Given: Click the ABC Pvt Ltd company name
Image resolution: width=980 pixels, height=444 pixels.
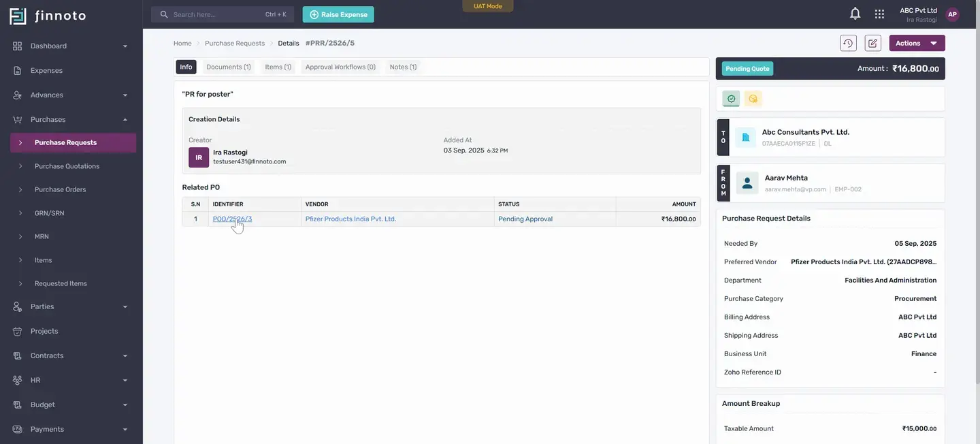Looking at the screenshot, I should point(918,10).
